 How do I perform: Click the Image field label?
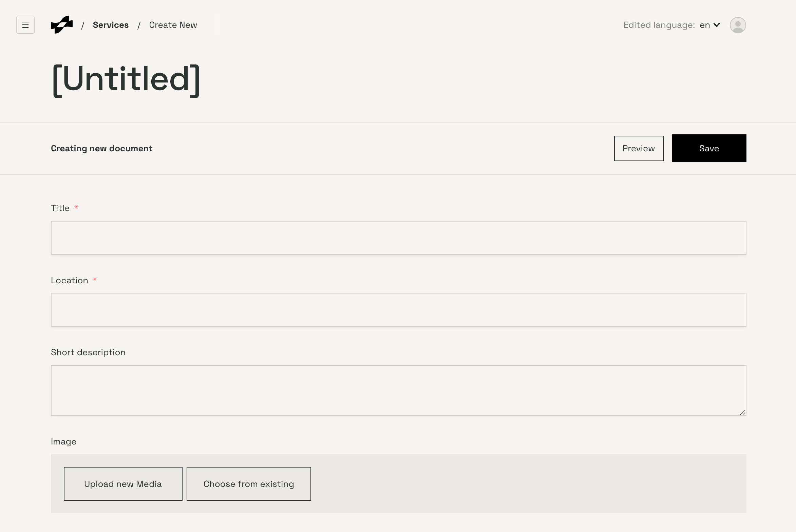coord(63,442)
